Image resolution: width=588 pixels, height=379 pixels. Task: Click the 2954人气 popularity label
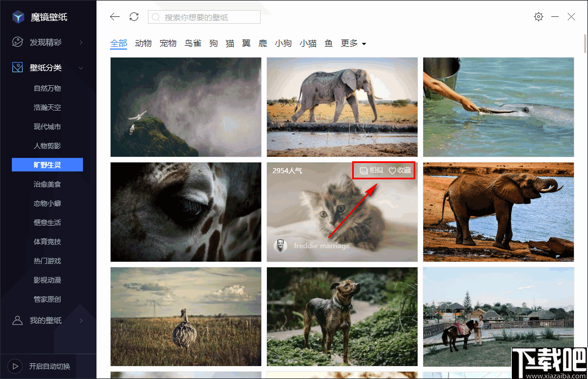coord(287,171)
